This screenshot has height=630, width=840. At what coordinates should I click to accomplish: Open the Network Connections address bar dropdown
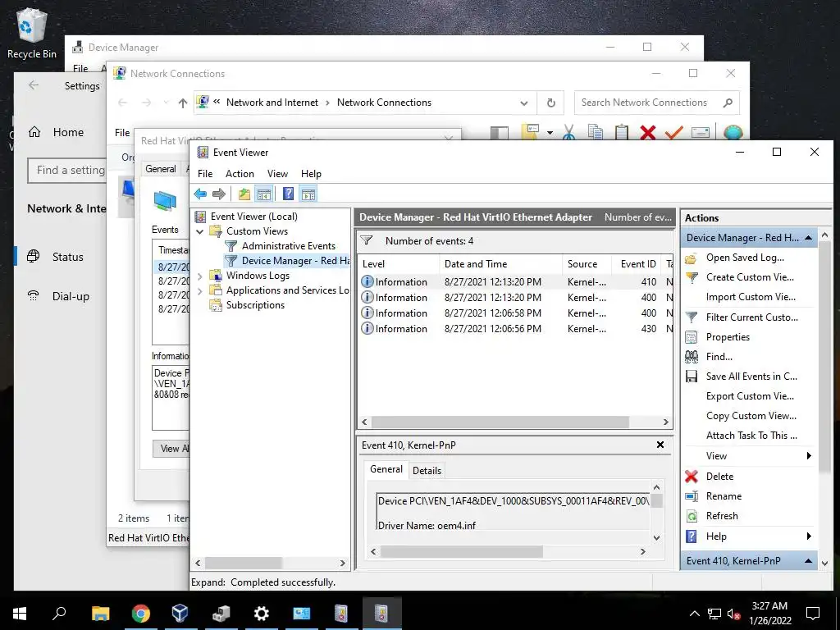click(524, 103)
